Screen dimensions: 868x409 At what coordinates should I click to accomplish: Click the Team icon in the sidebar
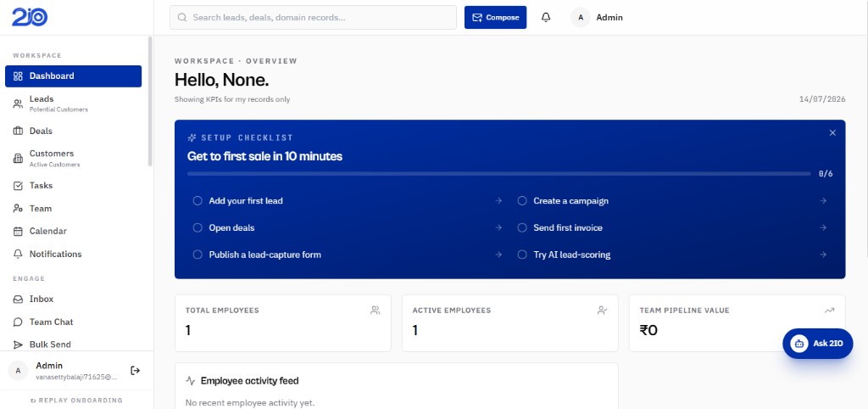tap(18, 209)
